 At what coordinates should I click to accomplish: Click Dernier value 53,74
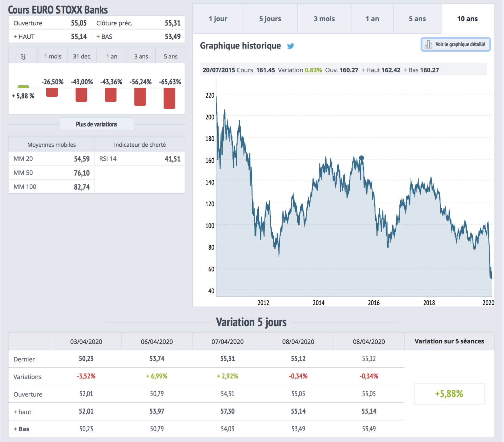tap(157, 359)
